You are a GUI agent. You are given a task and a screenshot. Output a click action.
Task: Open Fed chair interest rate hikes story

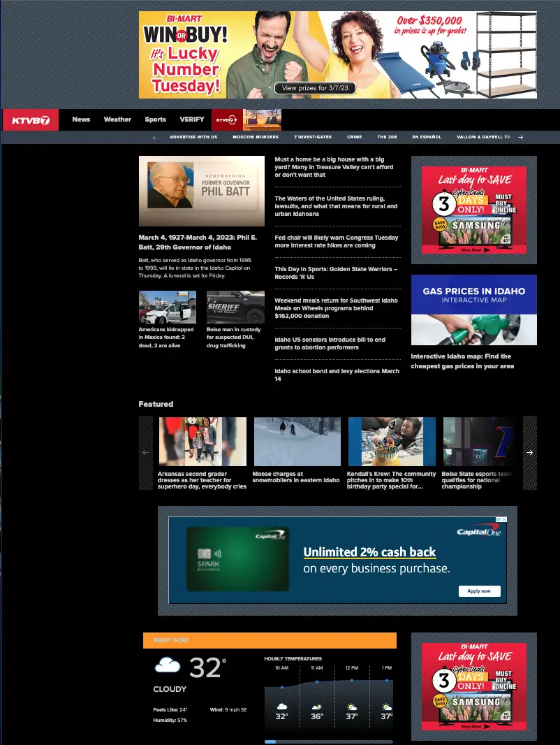[337, 241]
